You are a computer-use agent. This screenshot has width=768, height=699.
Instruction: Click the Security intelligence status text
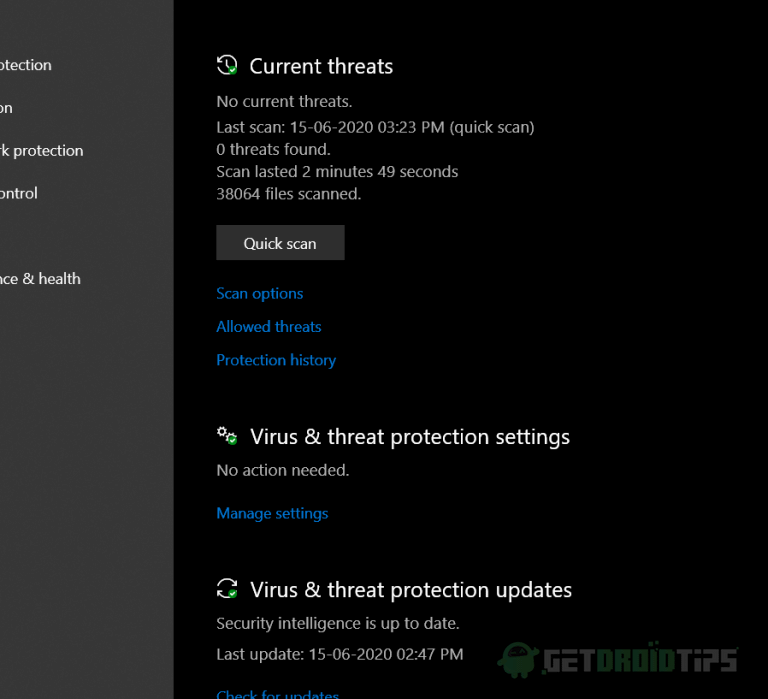tap(338, 624)
